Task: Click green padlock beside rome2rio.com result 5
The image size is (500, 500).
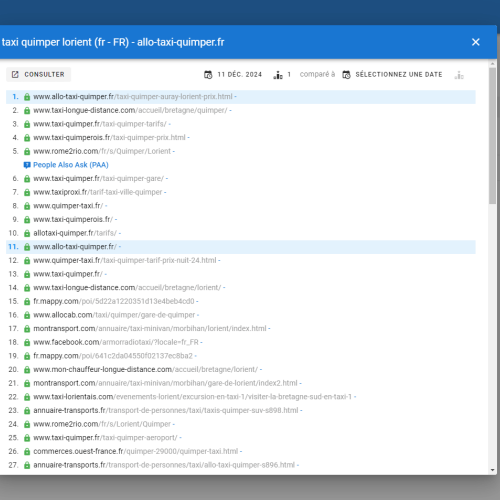Action: 27,152
